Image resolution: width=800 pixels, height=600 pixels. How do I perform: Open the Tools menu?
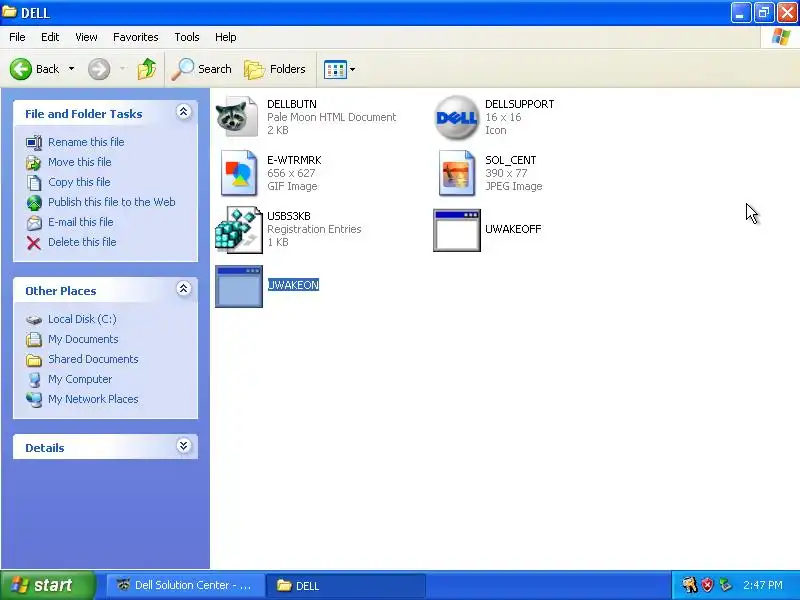(x=187, y=37)
